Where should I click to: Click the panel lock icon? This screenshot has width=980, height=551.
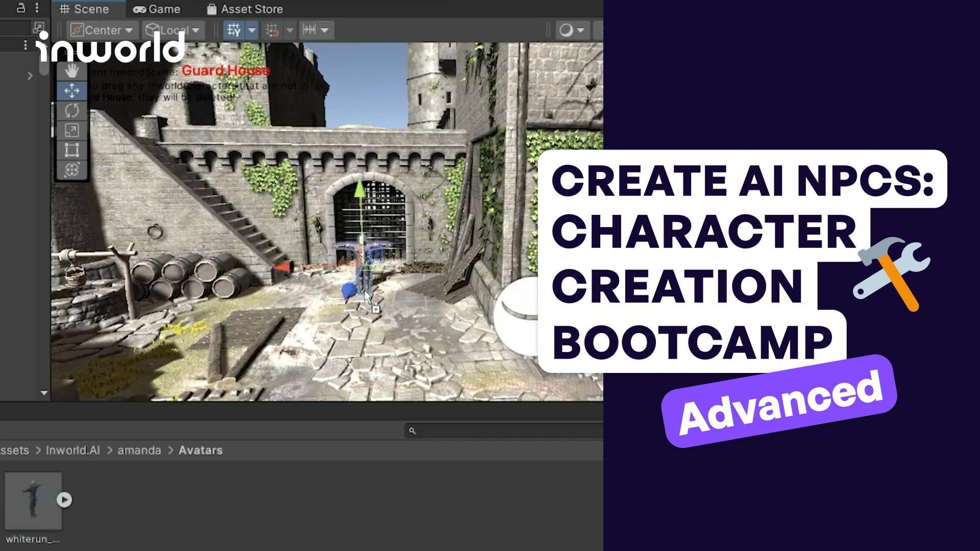[19, 8]
